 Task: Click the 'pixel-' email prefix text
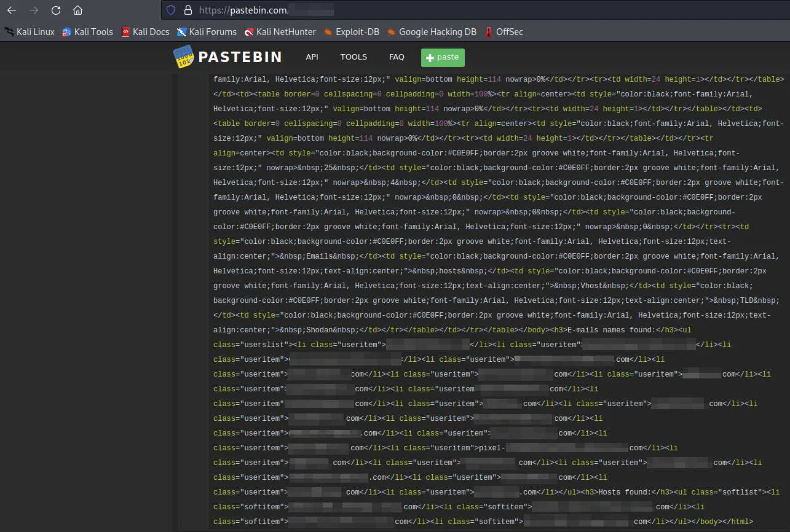[x=491, y=448]
